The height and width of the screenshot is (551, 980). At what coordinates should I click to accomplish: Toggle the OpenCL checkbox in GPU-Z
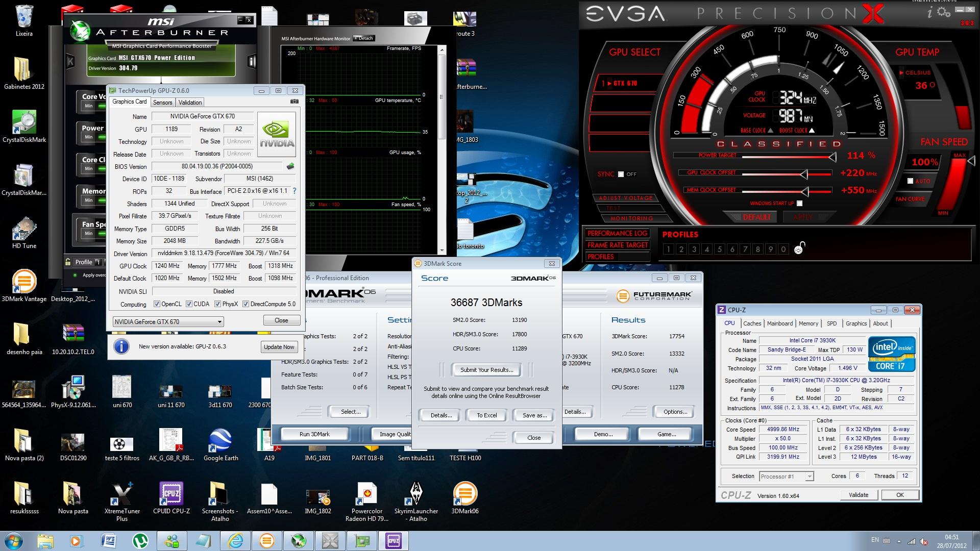tap(157, 304)
